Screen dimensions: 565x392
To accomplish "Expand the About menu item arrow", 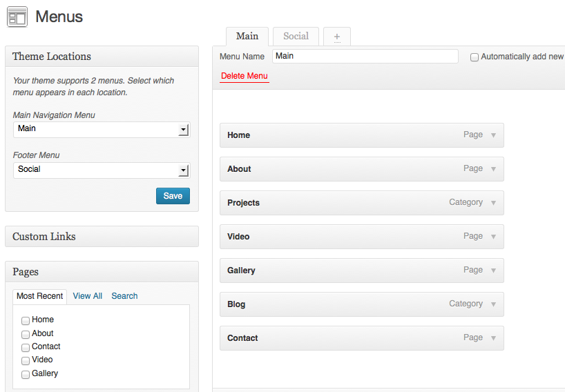I will point(493,169).
